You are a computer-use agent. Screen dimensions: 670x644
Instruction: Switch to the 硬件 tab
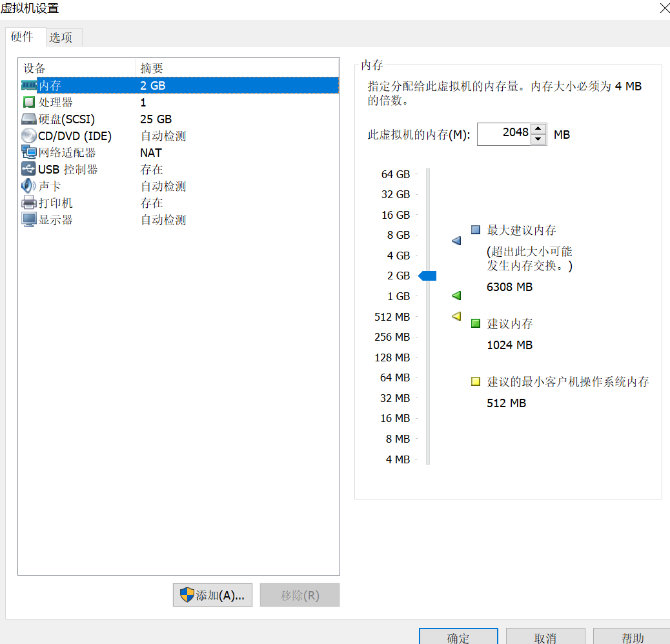coord(24,37)
